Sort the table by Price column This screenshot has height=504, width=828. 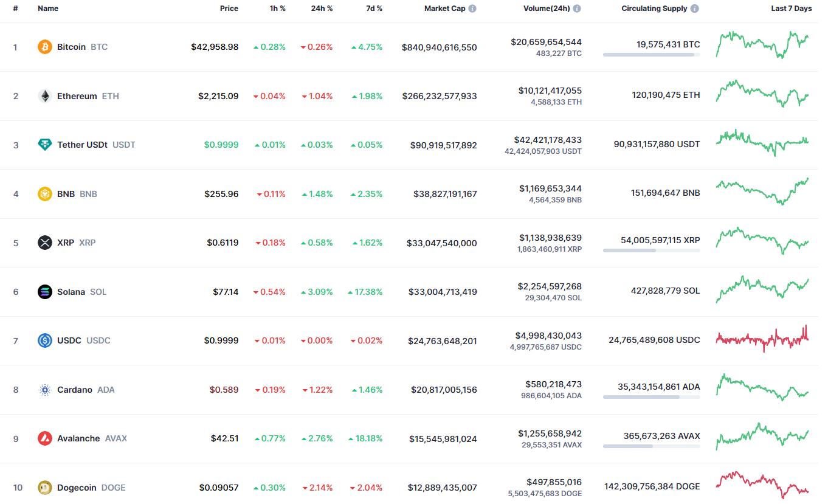(x=229, y=9)
